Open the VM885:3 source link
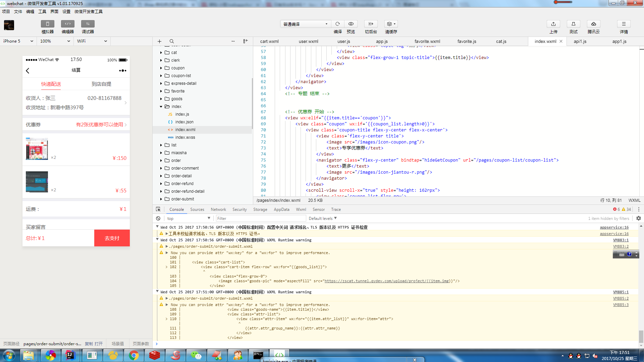The image size is (644, 362). pyautogui.click(x=621, y=305)
